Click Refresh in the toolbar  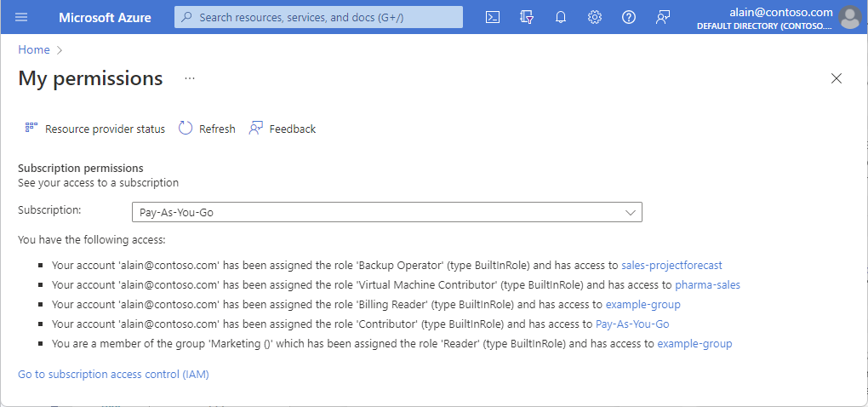coord(217,129)
